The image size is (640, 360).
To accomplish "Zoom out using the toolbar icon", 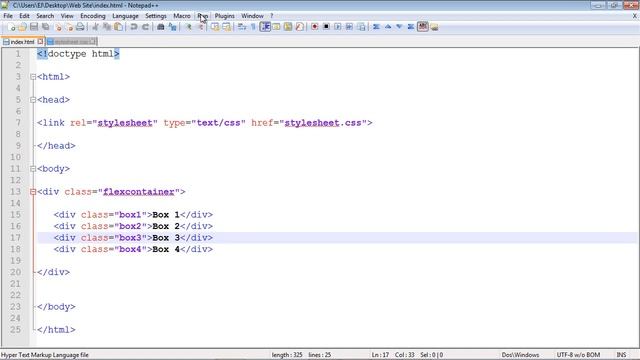I will pos(200,27).
